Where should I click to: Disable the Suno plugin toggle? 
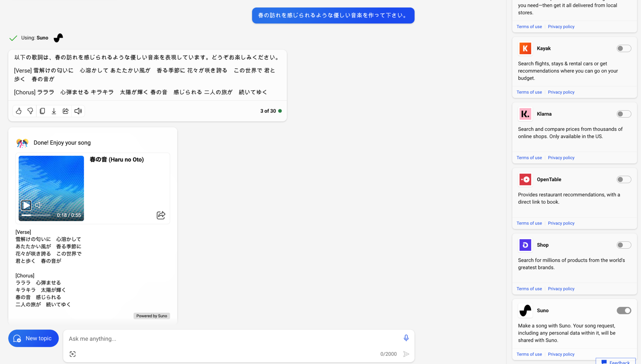(x=624, y=310)
